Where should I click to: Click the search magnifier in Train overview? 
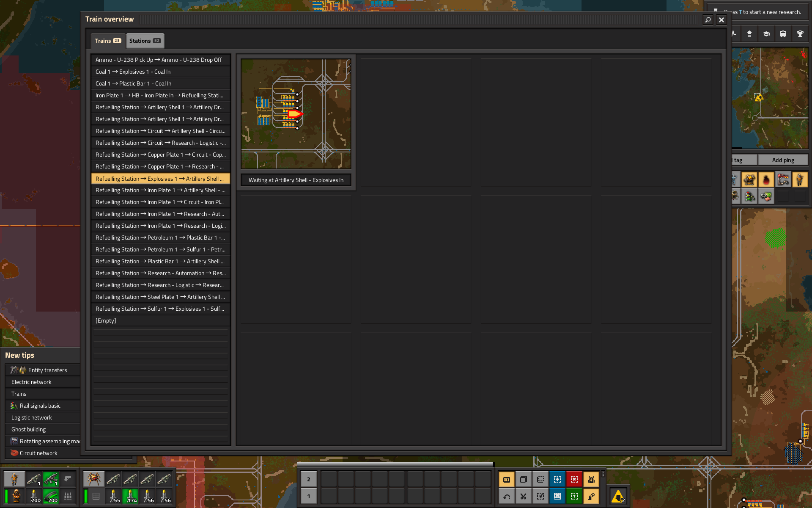pyautogui.click(x=708, y=19)
